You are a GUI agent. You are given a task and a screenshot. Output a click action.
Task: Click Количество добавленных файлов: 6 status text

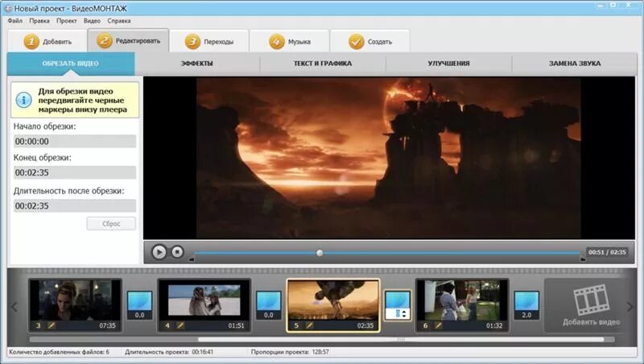pos(59,352)
